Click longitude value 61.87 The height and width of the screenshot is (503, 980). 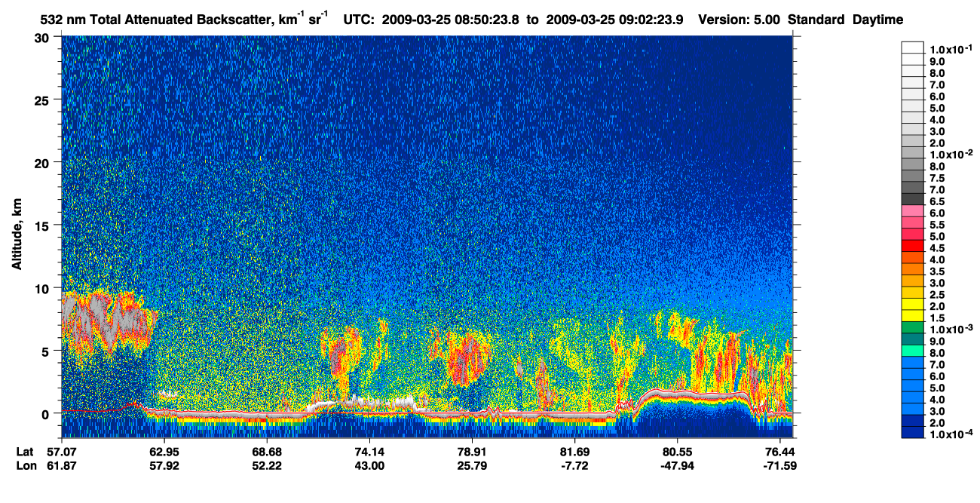(x=62, y=466)
